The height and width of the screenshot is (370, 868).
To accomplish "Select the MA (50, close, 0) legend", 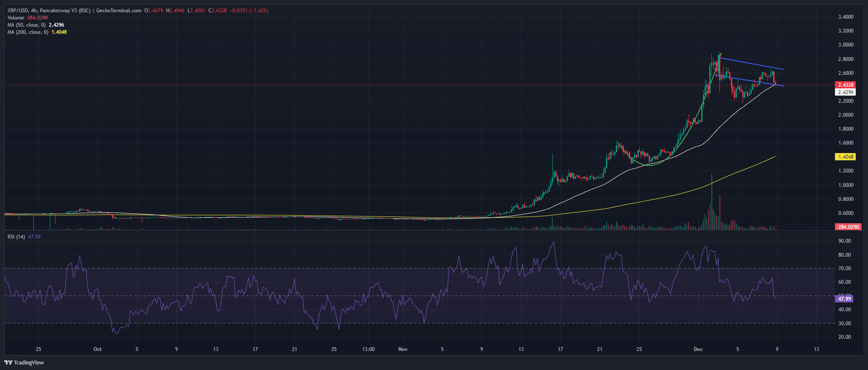I will click(36, 25).
